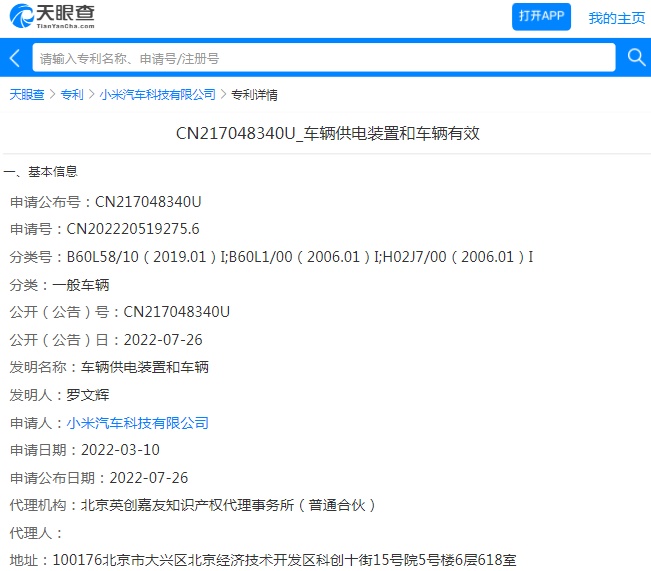The width and height of the screenshot is (651, 571).
Task: Click the 申请日期 2022-03-10 line
Action: (x=85, y=450)
